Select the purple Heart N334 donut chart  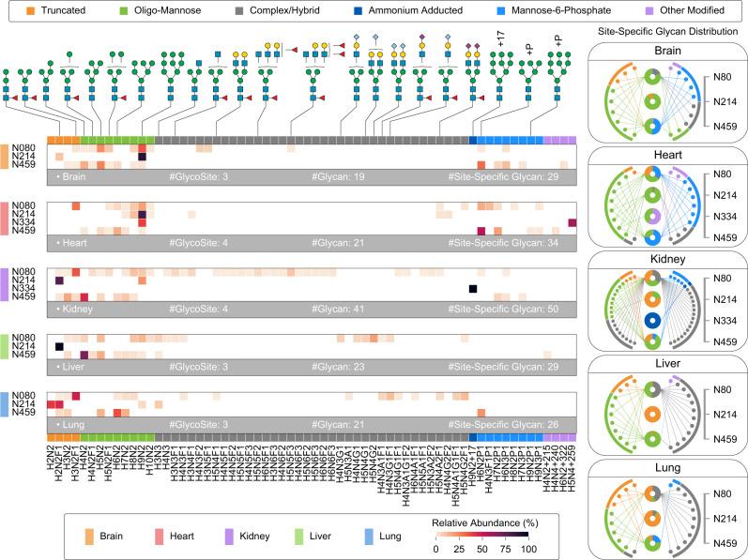[652, 217]
